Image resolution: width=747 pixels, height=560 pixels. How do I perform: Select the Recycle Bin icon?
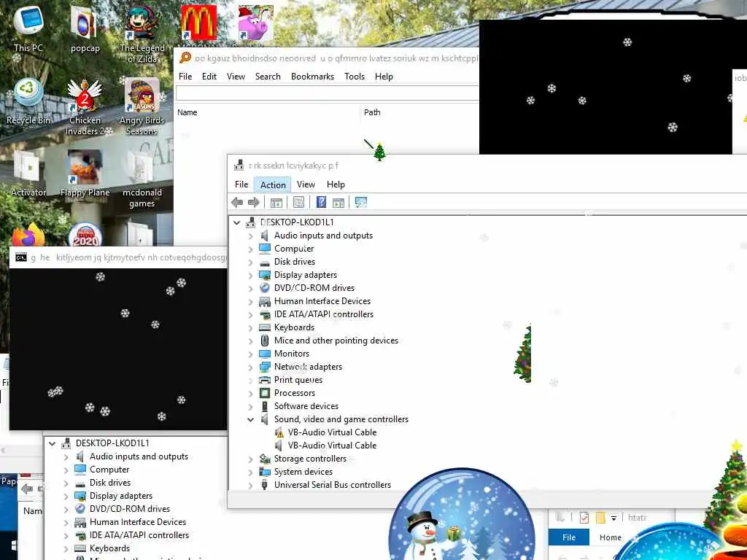pos(28,102)
